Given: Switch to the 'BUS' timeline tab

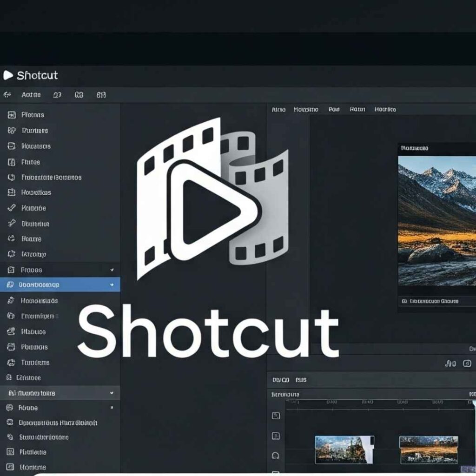Looking at the screenshot, I should [x=301, y=380].
